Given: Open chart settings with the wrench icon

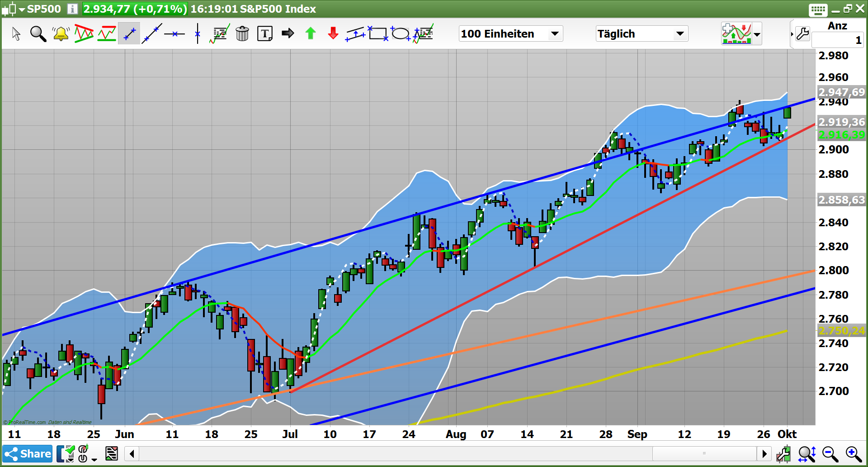Looking at the screenshot, I should click(x=803, y=34).
